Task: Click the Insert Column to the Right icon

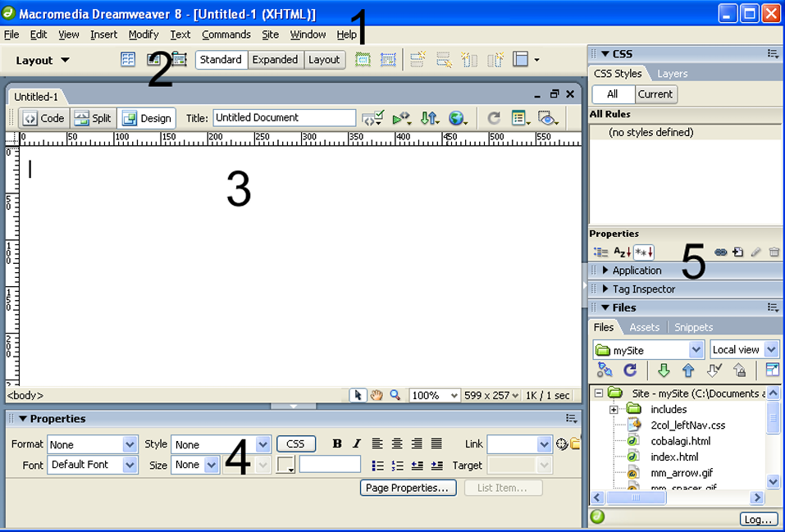Action: tap(495, 60)
